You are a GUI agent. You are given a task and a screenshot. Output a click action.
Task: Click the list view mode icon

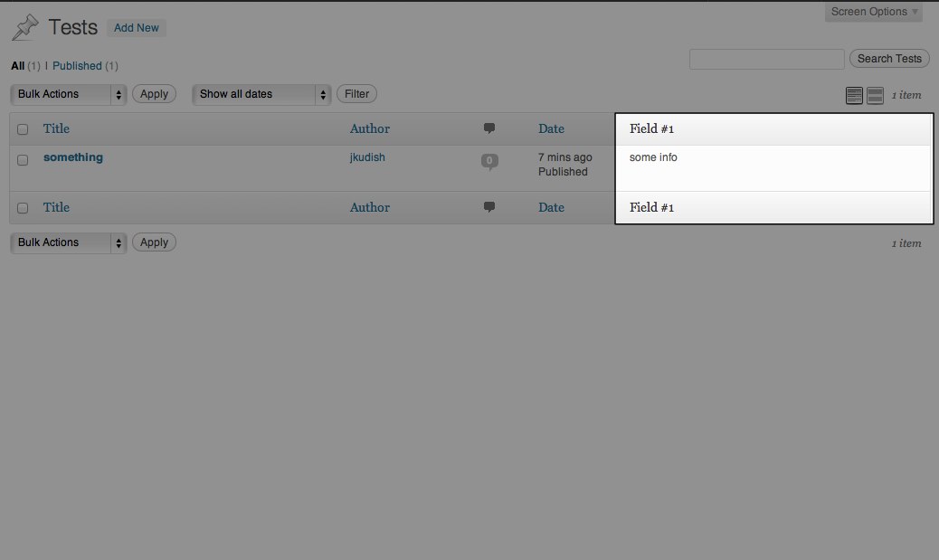(x=854, y=95)
